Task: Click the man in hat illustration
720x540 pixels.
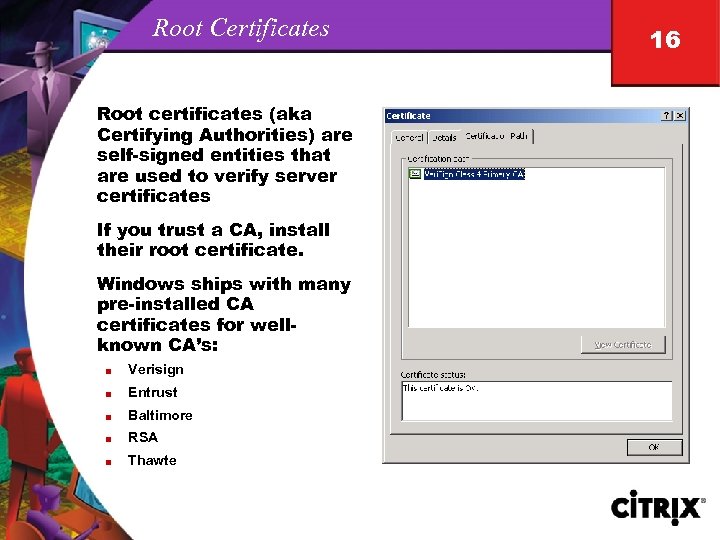Action: 44,80
